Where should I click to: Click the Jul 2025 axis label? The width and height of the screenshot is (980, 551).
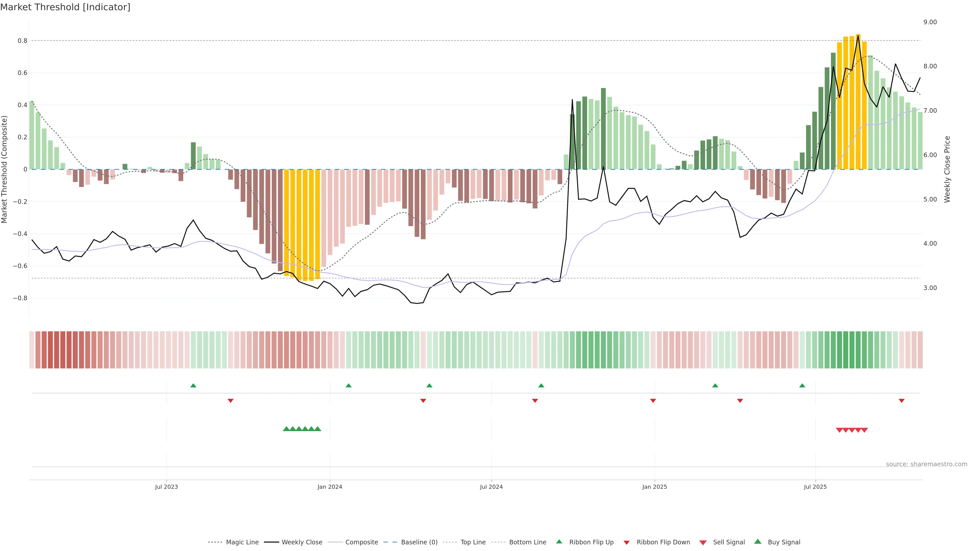[x=815, y=487]
